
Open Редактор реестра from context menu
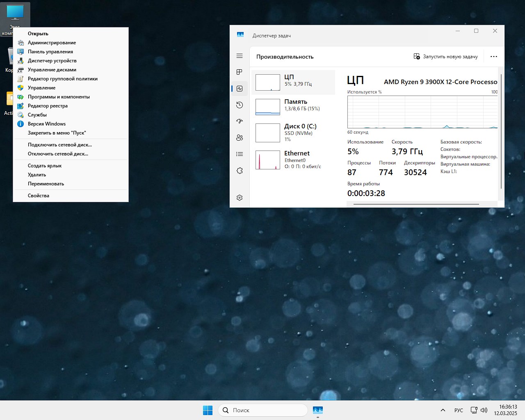[x=48, y=106]
